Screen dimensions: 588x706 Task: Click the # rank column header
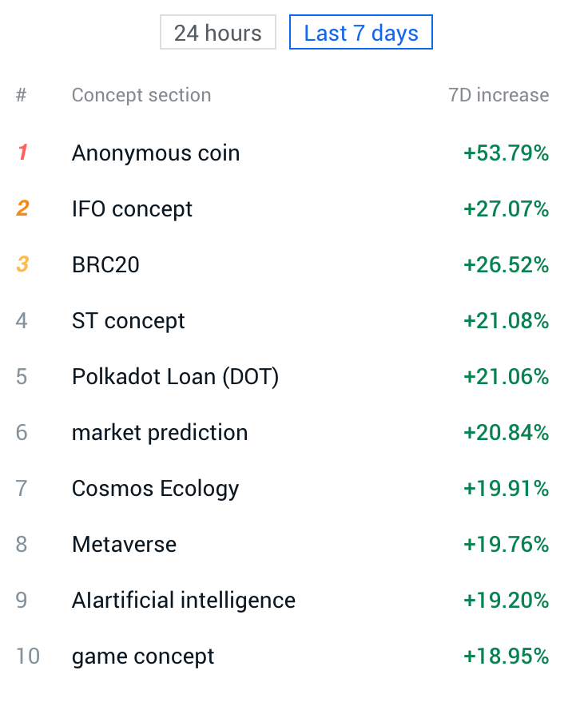tap(22, 95)
